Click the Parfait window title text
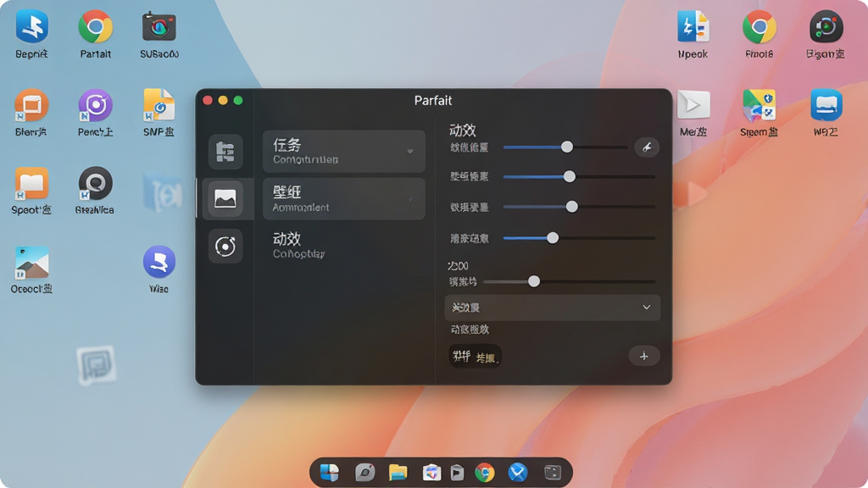This screenshot has width=868, height=488. pos(433,100)
